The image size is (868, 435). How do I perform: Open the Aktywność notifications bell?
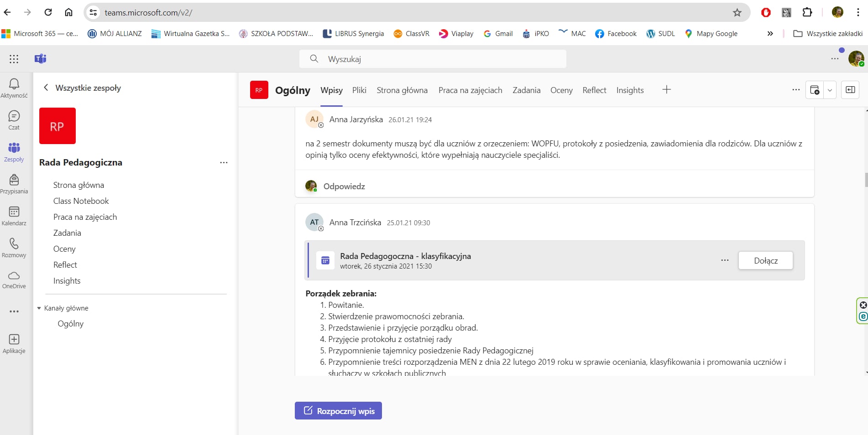[x=14, y=88]
